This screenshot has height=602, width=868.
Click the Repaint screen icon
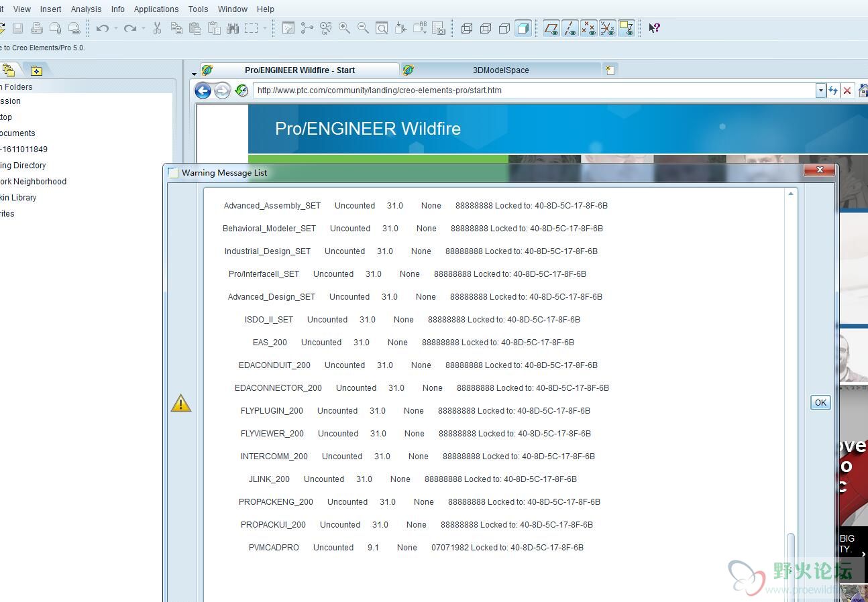(288, 28)
